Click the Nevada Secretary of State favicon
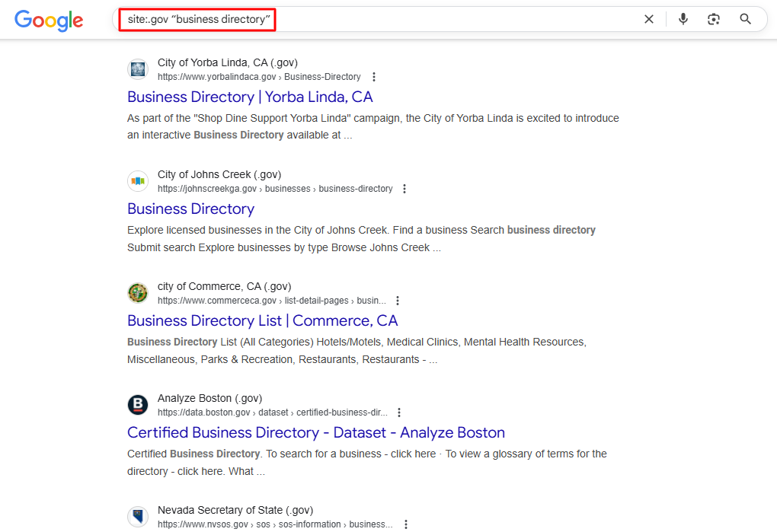This screenshot has height=532, width=777. tap(138, 517)
